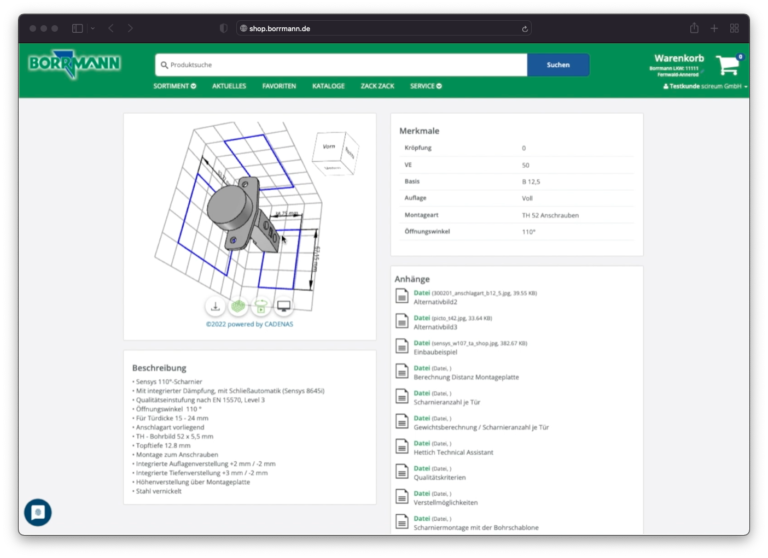768x558 pixels.
Task: Open a new Safari tab
Action: pyautogui.click(x=714, y=28)
